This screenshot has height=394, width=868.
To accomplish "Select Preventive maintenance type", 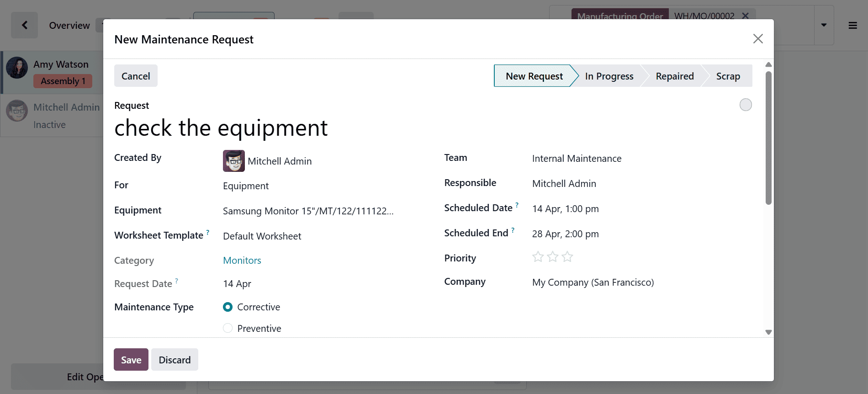I will pos(228,328).
